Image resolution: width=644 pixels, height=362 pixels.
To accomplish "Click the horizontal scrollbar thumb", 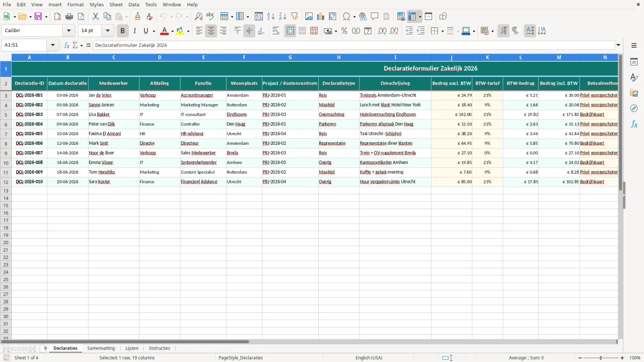I will (x=126, y=342).
